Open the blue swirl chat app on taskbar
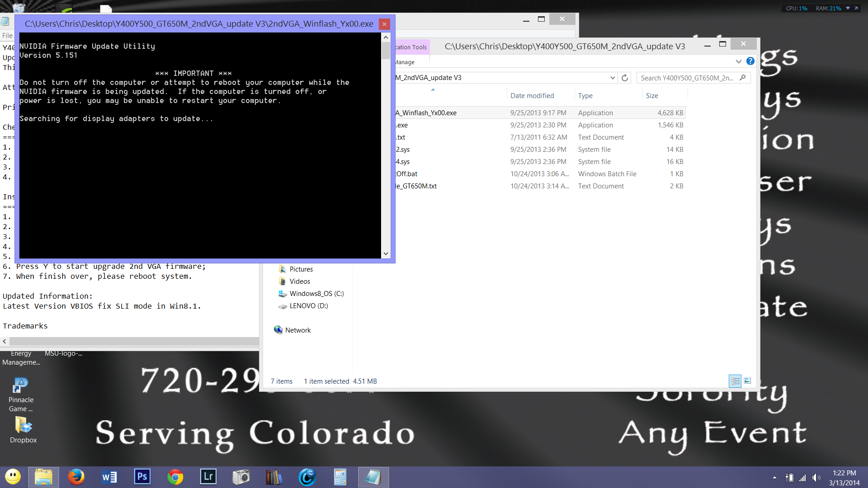868x488 pixels. pyautogui.click(x=307, y=477)
